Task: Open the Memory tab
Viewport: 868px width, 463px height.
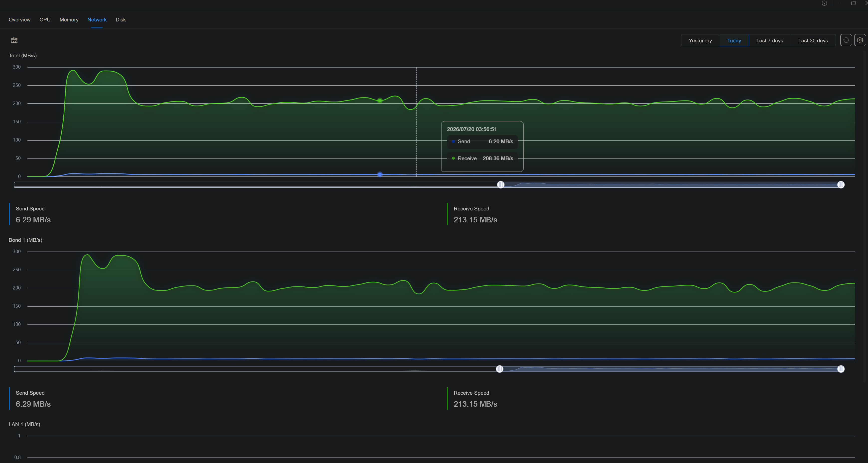Action: (69, 19)
